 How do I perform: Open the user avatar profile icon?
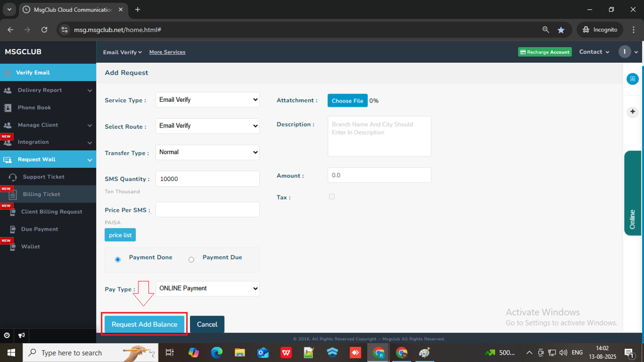click(625, 52)
